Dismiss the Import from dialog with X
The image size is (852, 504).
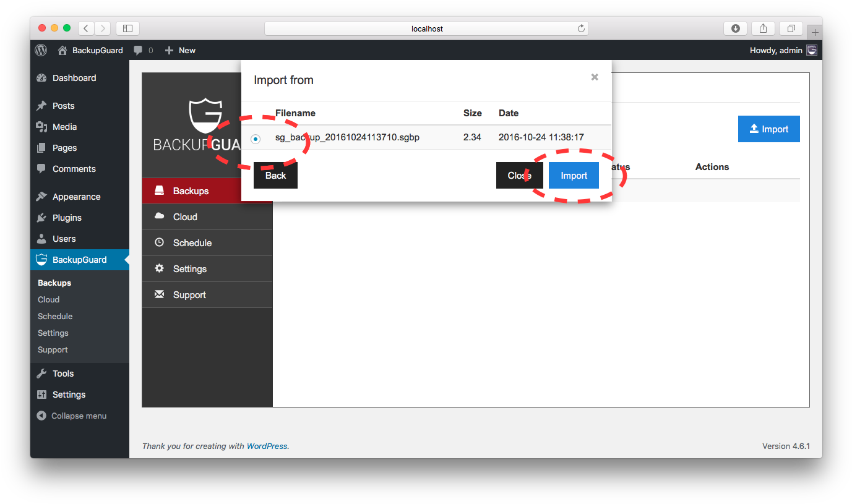(595, 77)
